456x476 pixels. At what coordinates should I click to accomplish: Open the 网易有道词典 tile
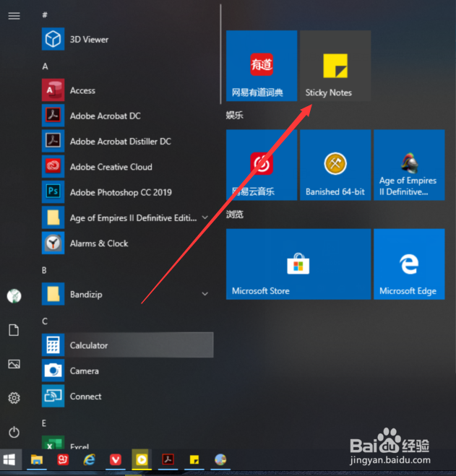tap(262, 66)
